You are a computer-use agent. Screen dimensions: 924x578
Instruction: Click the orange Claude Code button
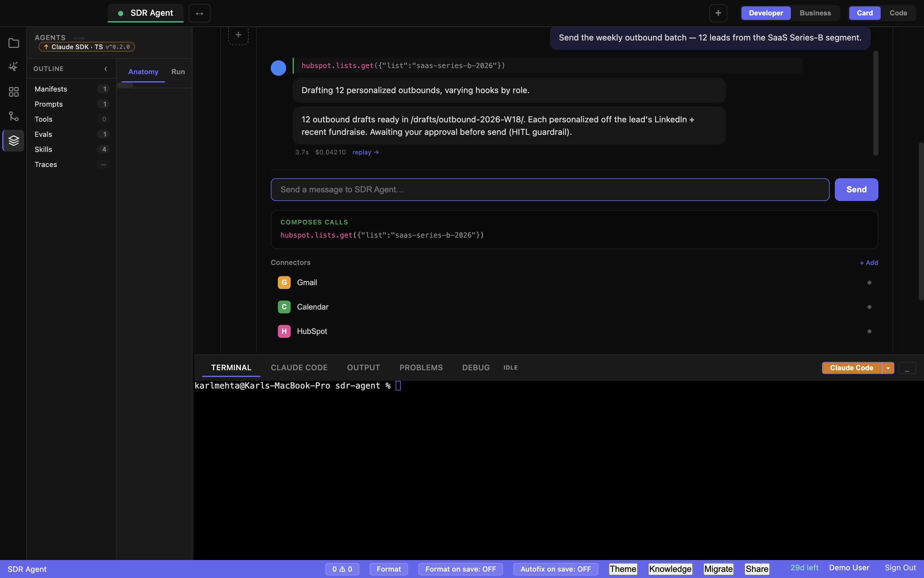tap(851, 368)
